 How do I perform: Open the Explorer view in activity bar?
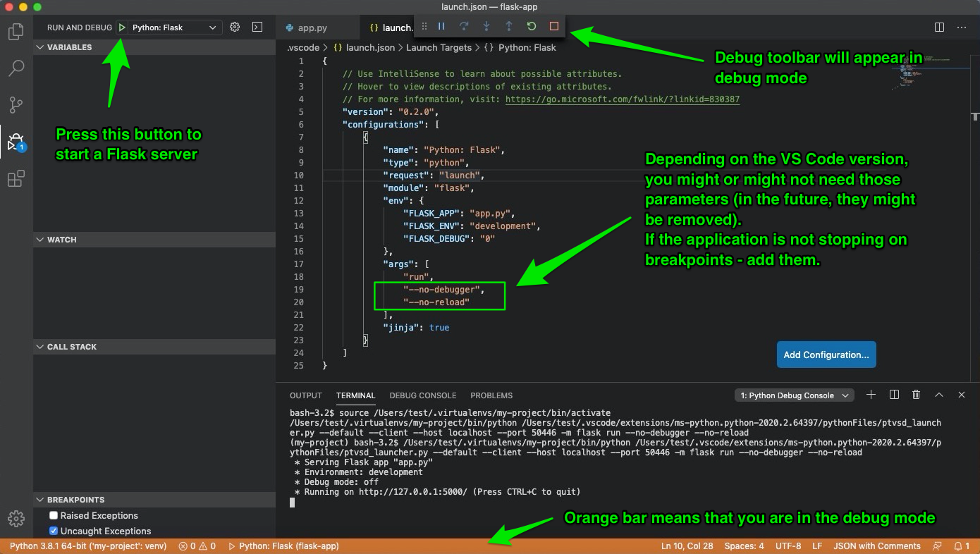[16, 32]
